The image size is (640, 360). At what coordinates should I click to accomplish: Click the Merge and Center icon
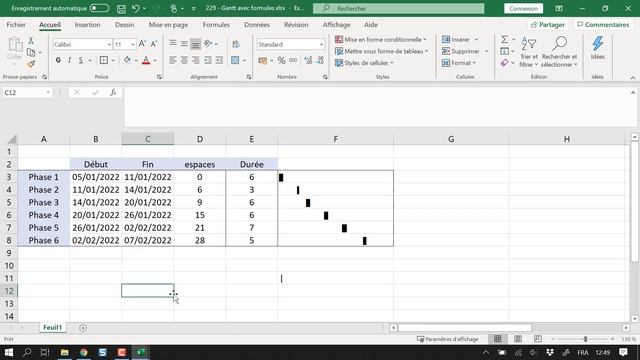coord(236,60)
